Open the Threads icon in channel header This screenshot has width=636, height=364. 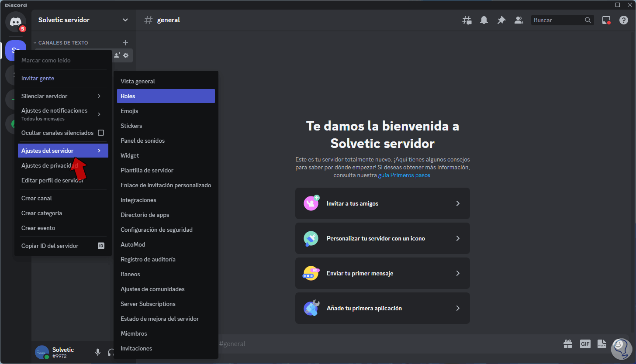pos(467,20)
